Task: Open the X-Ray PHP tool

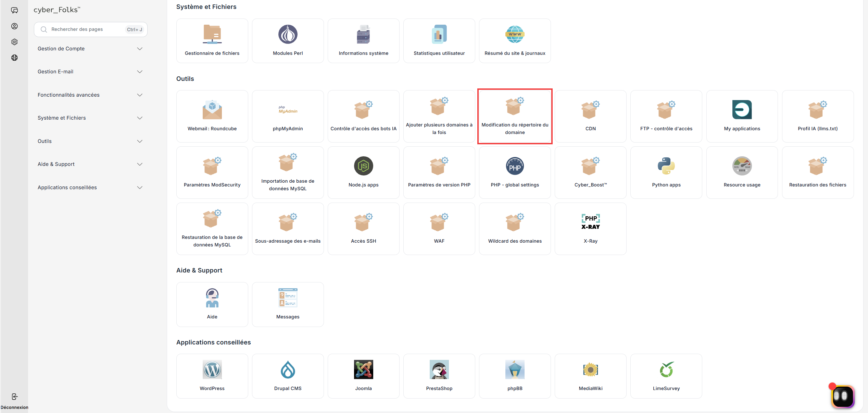Action: [590, 229]
